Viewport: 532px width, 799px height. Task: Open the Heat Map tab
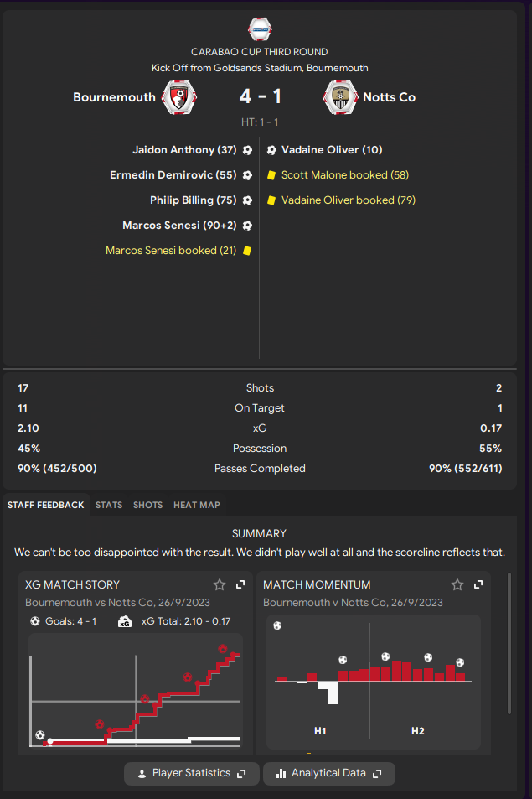click(197, 505)
